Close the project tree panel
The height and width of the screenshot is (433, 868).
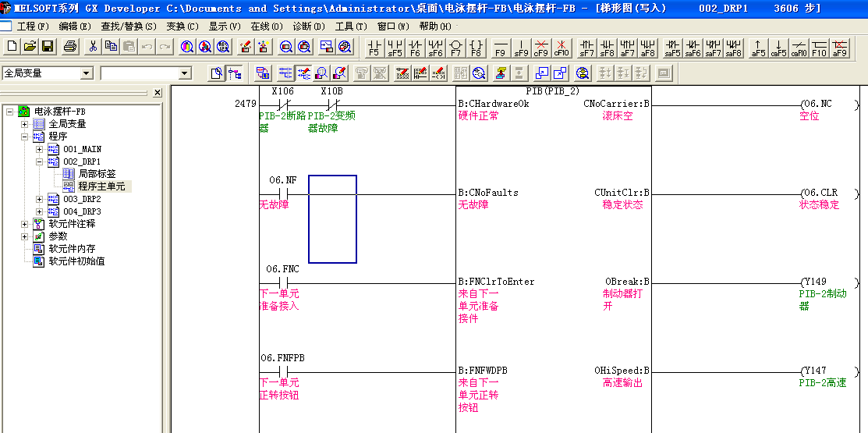tap(157, 93)
